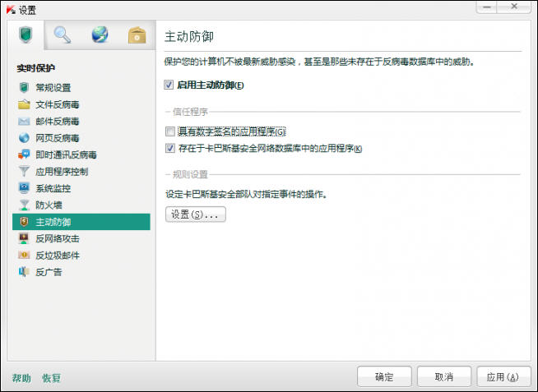
Task: Click the spam mail icon beside 反垃圾邮件
Action: [24, 255]
